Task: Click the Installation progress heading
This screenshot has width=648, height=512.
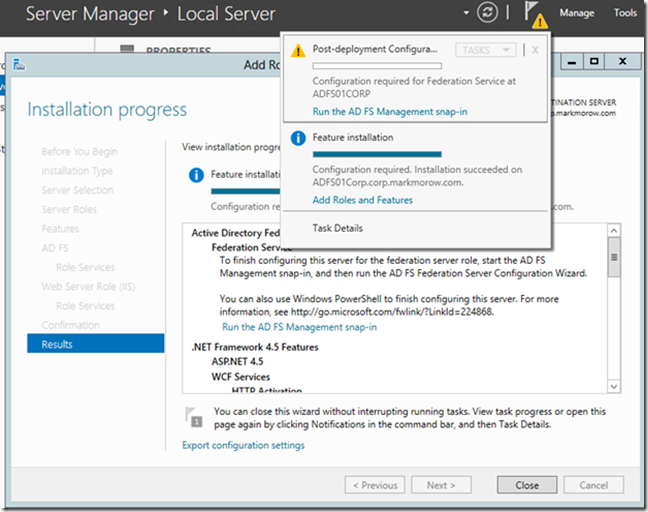Action: pos(107,110)
